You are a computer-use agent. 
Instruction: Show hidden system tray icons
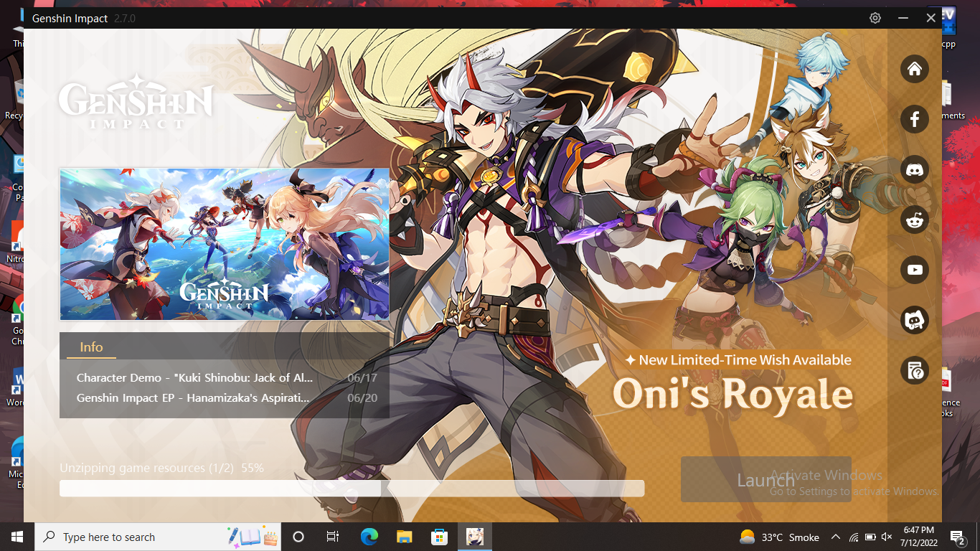836,537
